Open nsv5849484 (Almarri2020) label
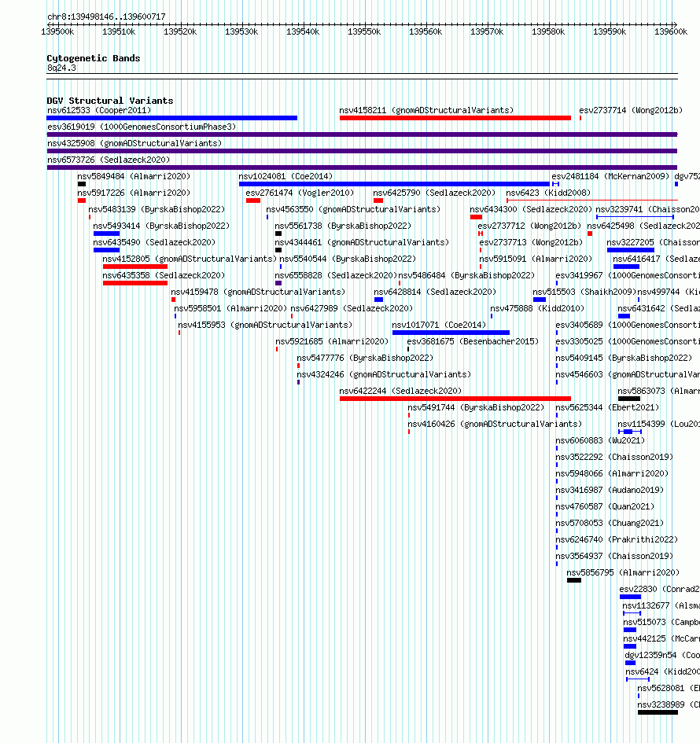The height and width of the screenshot is (743, 700). point(134,176)
